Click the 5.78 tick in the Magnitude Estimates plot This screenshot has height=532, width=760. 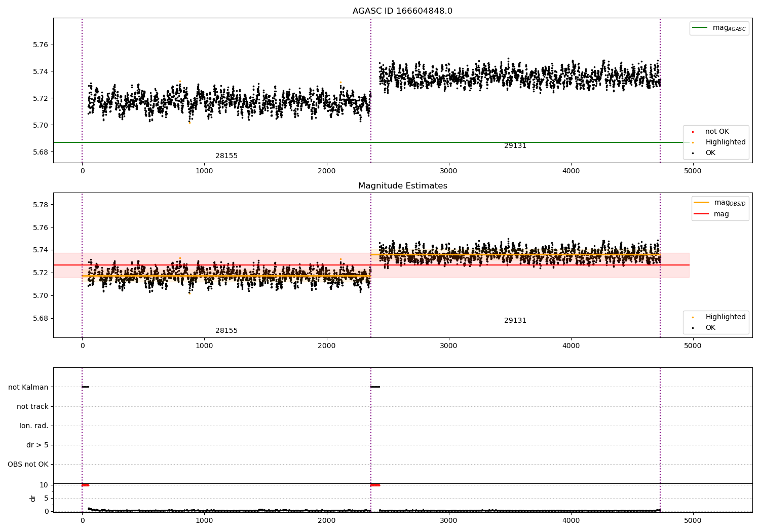[41, 205]
